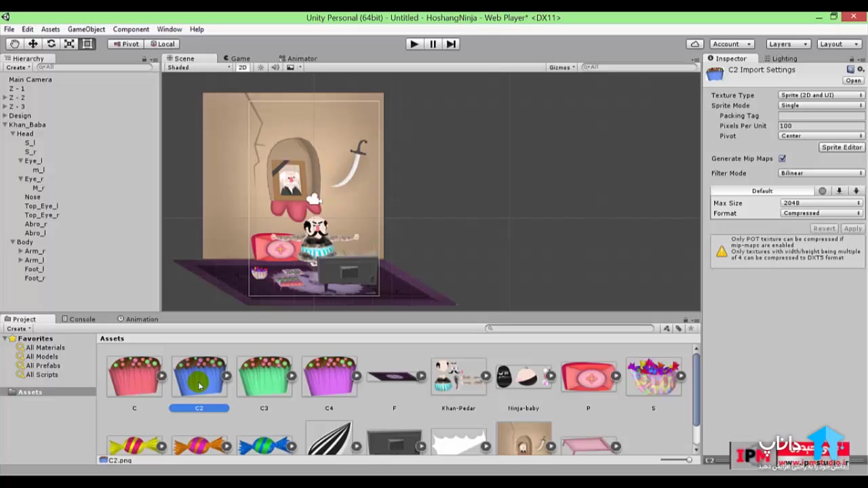Toggle scene lighting with the sun icon
The height and width of the screenshot is (488, 868).
[260, 67]
